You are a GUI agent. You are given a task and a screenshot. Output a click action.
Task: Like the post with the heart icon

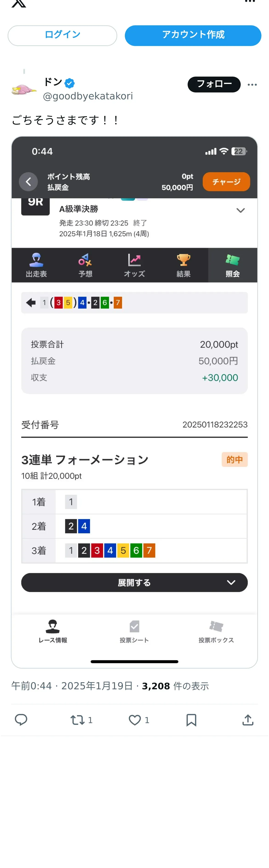[x=135, y=720]
